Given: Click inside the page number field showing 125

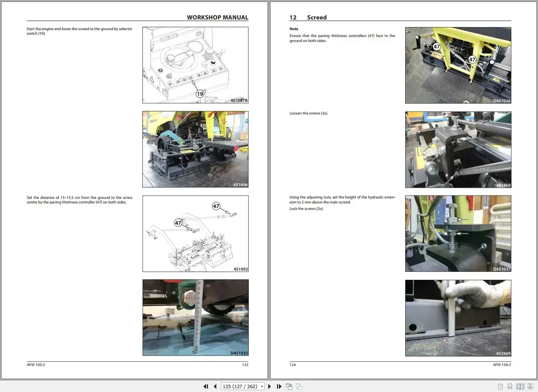Looking at the screenshot, I should (238, 386).
